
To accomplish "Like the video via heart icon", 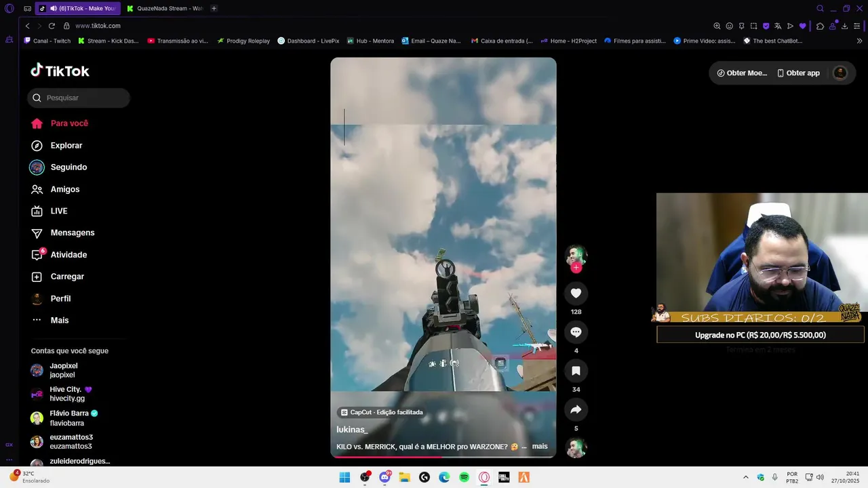I will 576,293.
